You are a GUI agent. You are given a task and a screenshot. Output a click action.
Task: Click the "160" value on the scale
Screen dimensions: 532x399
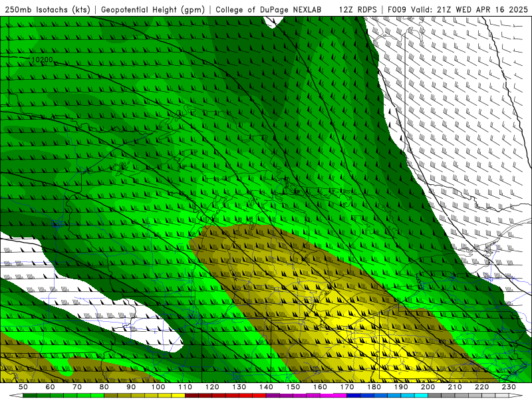point(321,387)
